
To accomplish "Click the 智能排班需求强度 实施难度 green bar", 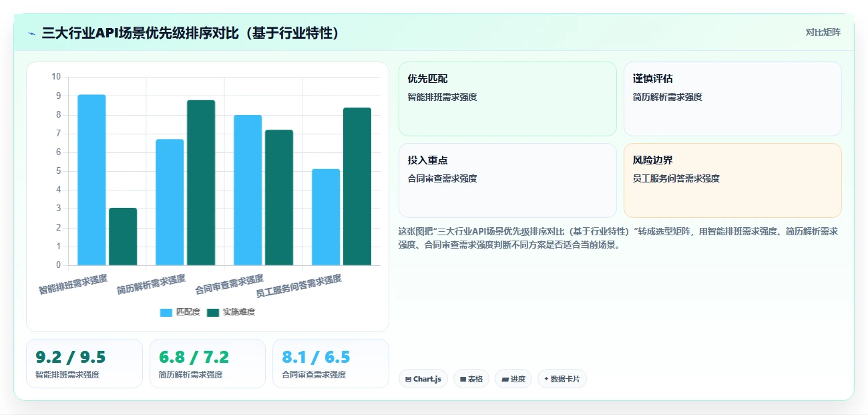I will pos(123,237).
